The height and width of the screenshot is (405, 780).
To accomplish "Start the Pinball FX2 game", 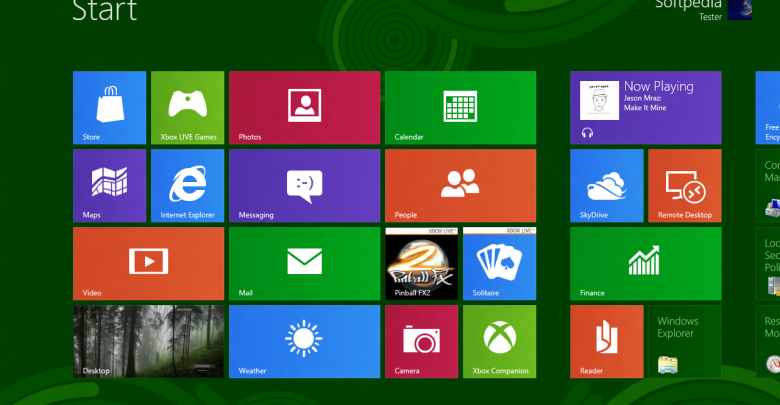I will point(421,263).
